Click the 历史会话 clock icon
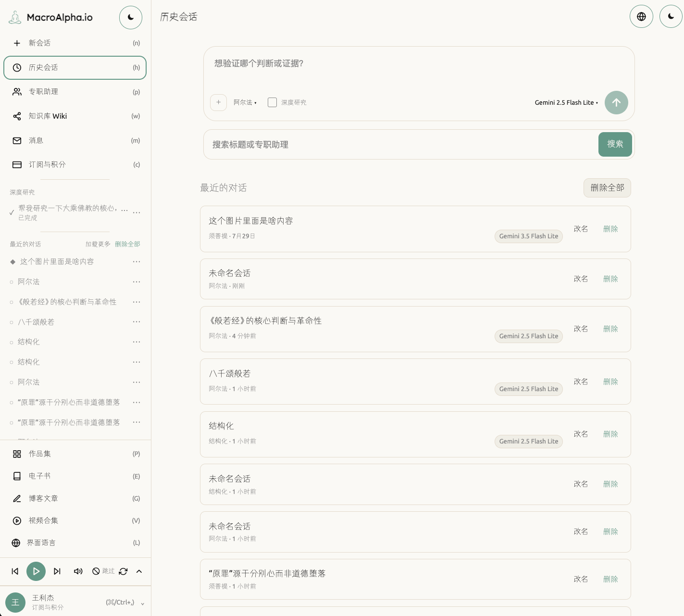Screen dimensions: 684x616 click(x=17, y=68)
